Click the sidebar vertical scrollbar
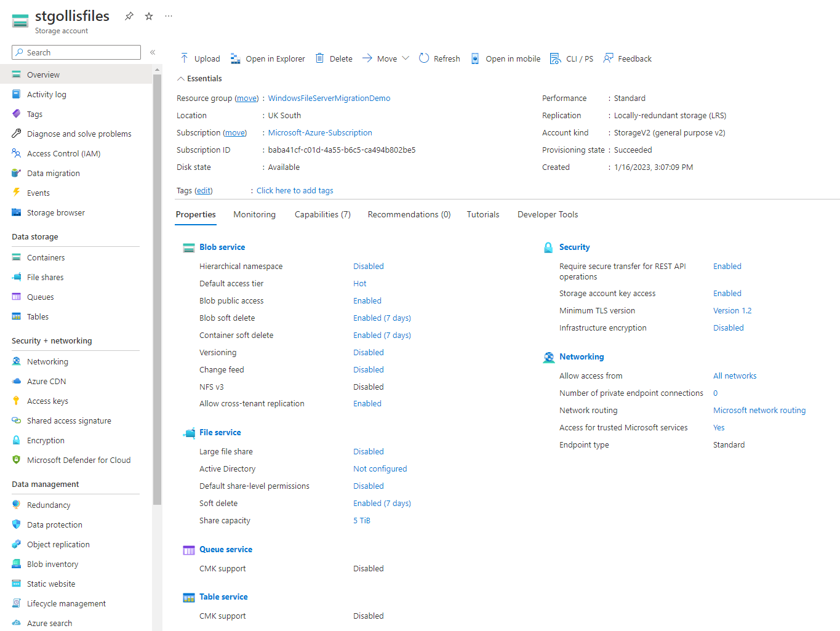 tap(158, 289)
